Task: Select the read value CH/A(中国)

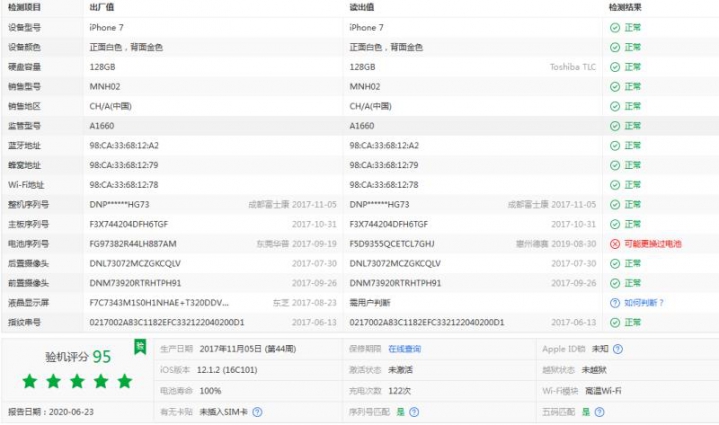Action: [x=371, y=106]
